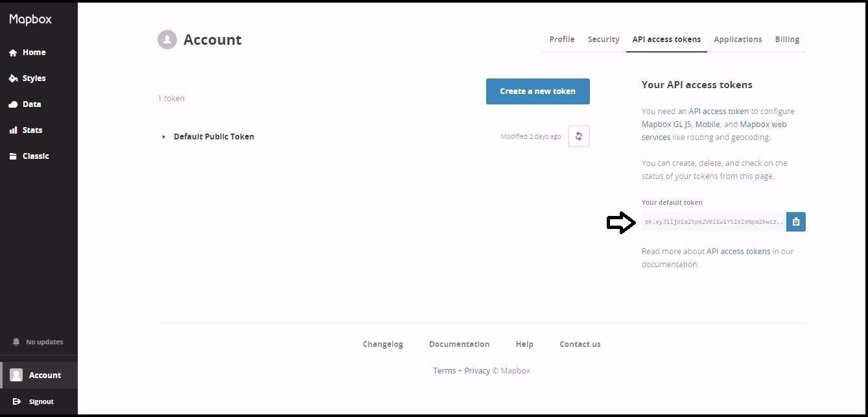Click Signout in the sidebar
Screen dimensions: 868x417
point(41,401)
